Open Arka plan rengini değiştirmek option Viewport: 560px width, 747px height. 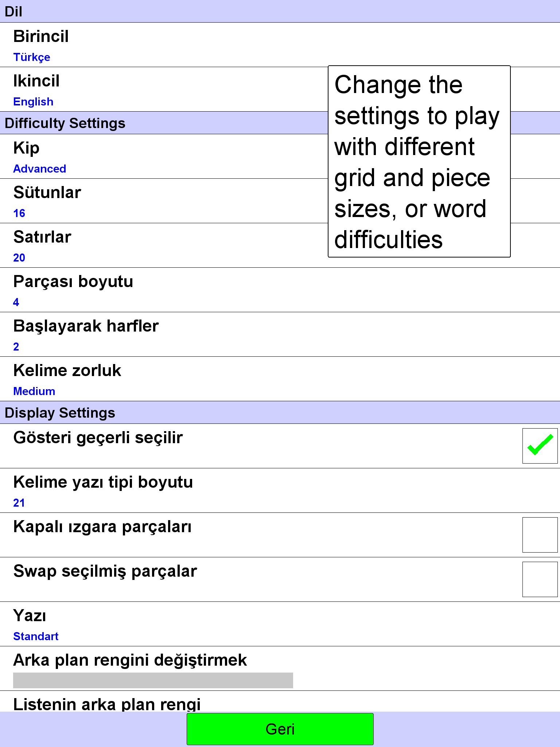point(280,669)
